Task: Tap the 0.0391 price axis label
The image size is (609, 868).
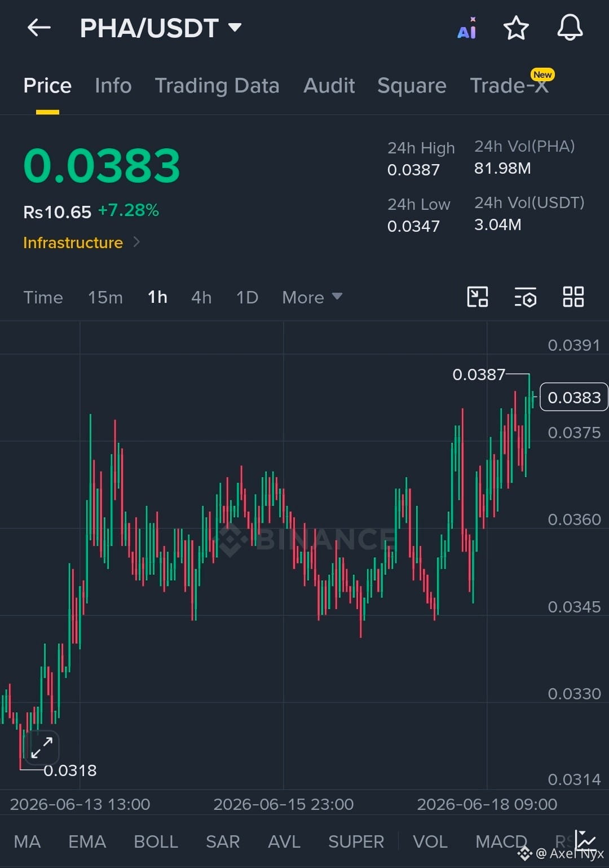Action: [574, 345]
